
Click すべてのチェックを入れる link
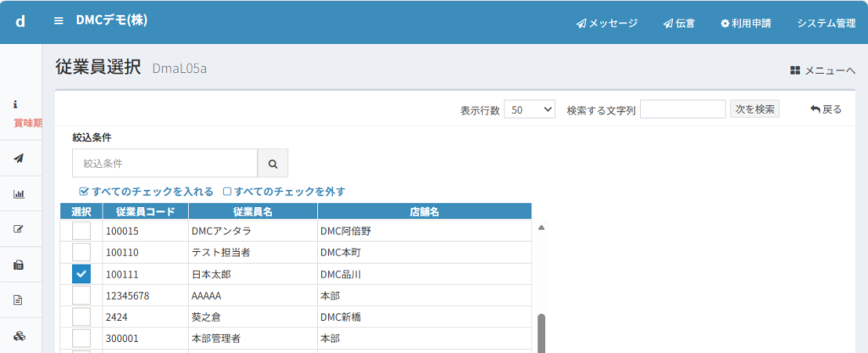140,191
